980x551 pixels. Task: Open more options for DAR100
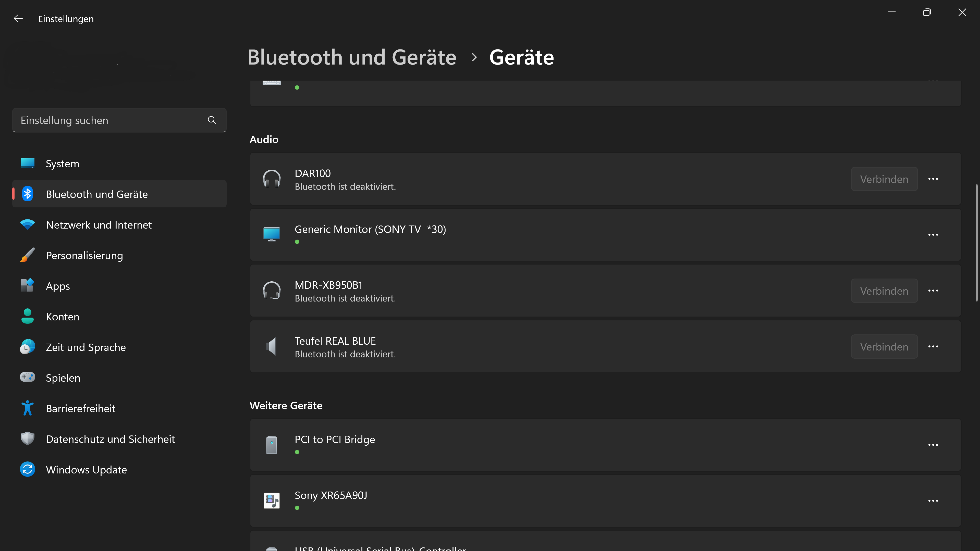coord(933,179)
